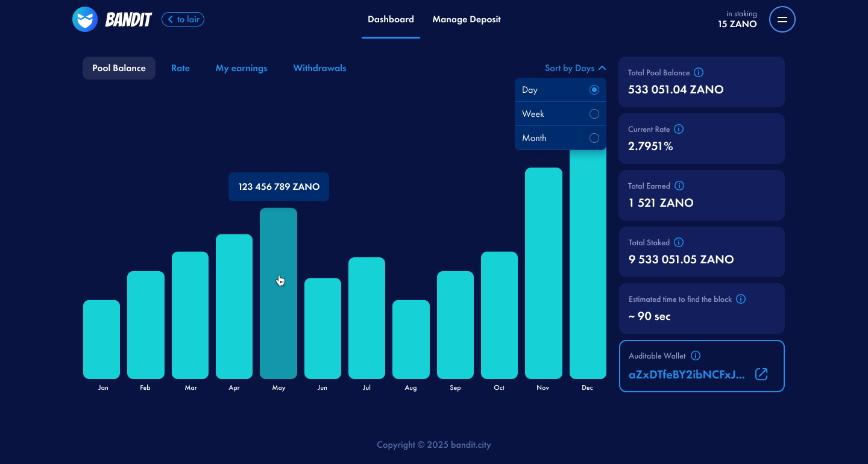Open the wallet address external link icon
Image resolution: width=868 pixels, height=464 pixels.
coord(761,374)
